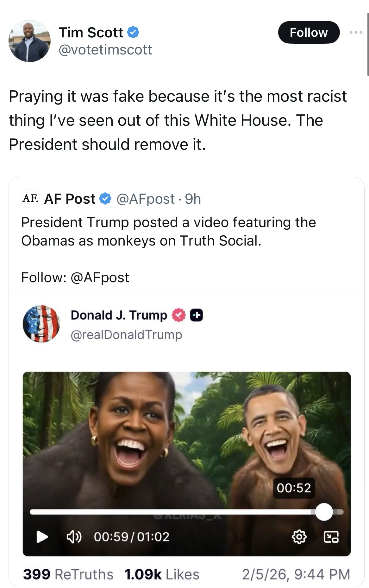Screen dimensions: 369x588
Task: View the 1.09k Likes list
Action: click(162, 574)
